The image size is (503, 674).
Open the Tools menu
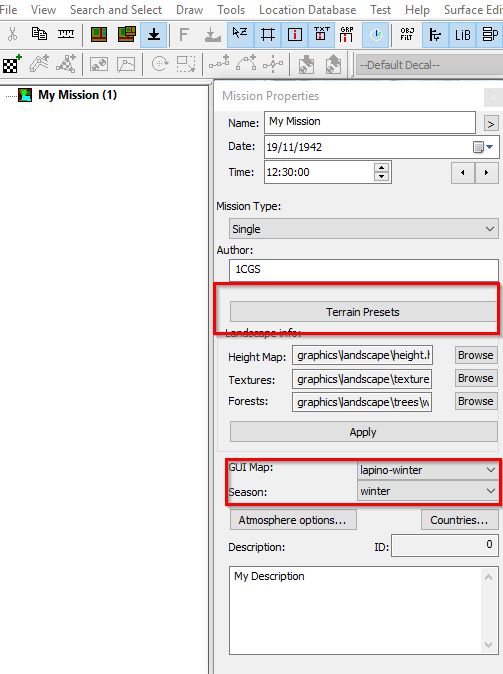(x=231, y=9)
